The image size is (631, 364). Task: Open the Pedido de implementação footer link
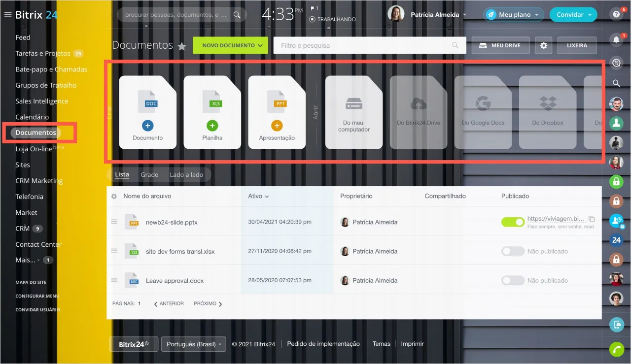[x=323, y=344]
